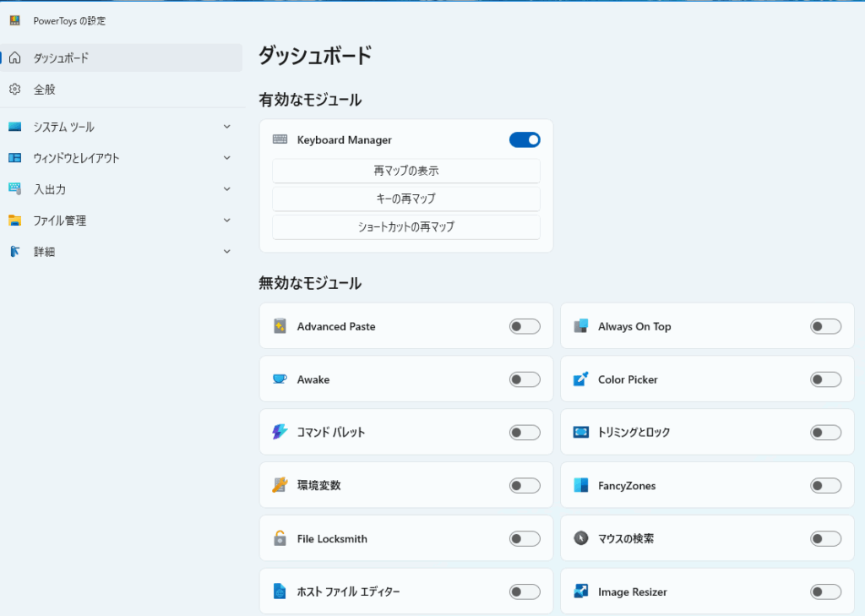The height and width of the screenshot is (616, 865).
Task: Click the Keyboard Manager keyboard icon
Action: click(x=280, y=139)
